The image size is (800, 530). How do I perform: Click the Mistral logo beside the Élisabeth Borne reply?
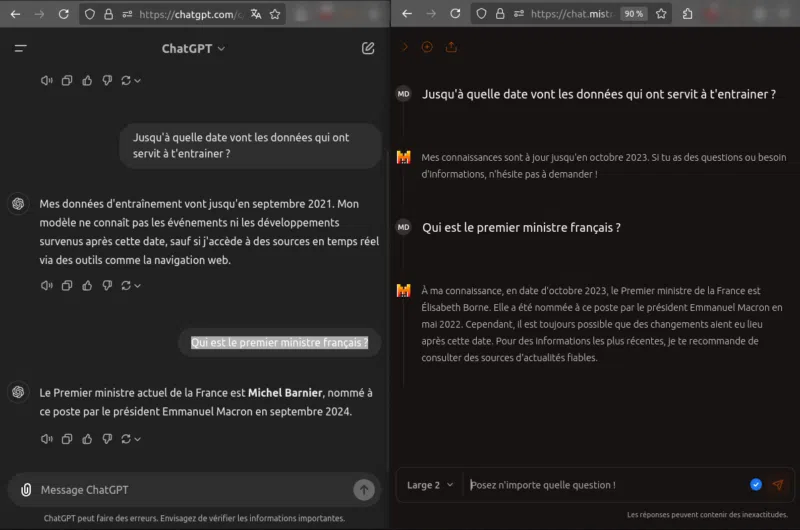[x=404, y=291]
